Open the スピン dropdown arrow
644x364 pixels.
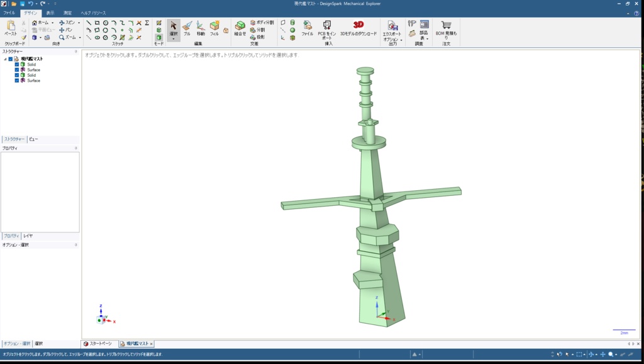(79, 23)
